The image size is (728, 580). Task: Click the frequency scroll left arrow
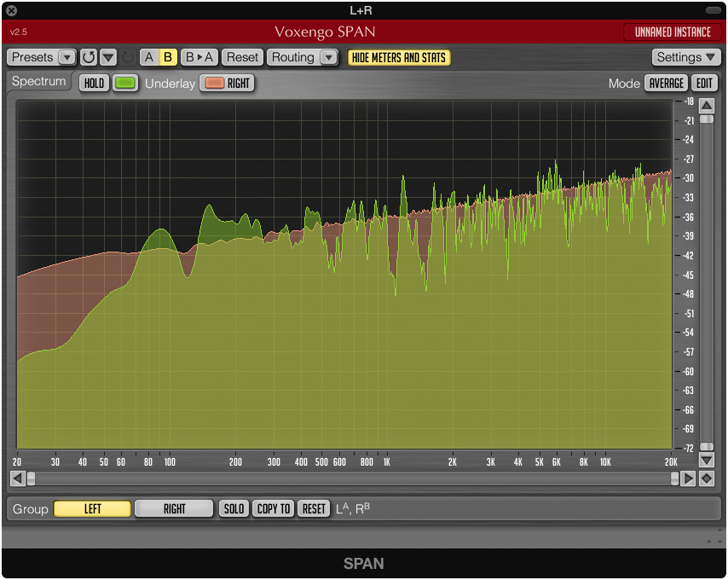(18, 478)
